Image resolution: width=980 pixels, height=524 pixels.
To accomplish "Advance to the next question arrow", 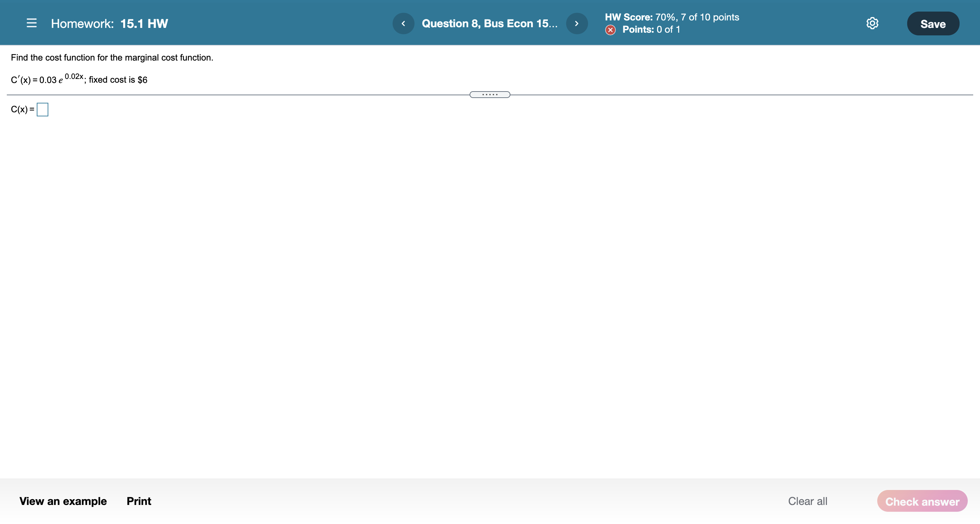I will coord(577,23).
